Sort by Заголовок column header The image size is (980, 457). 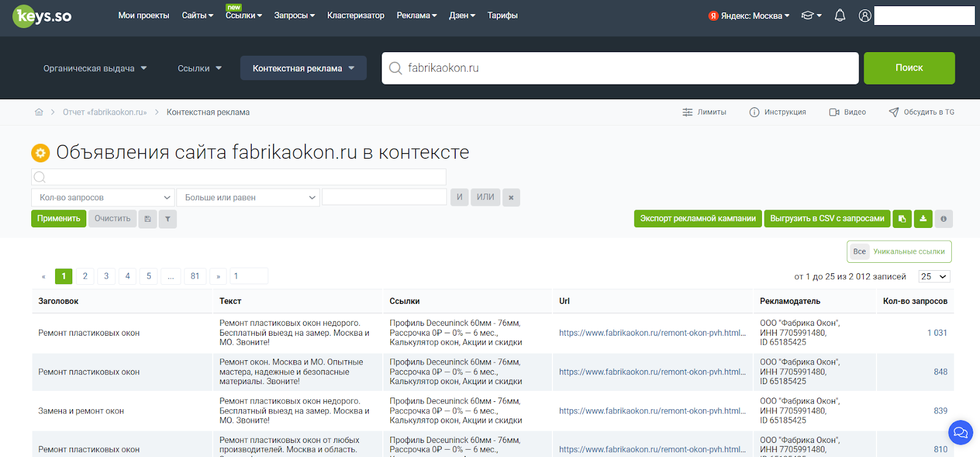click(x=58, y=301)
